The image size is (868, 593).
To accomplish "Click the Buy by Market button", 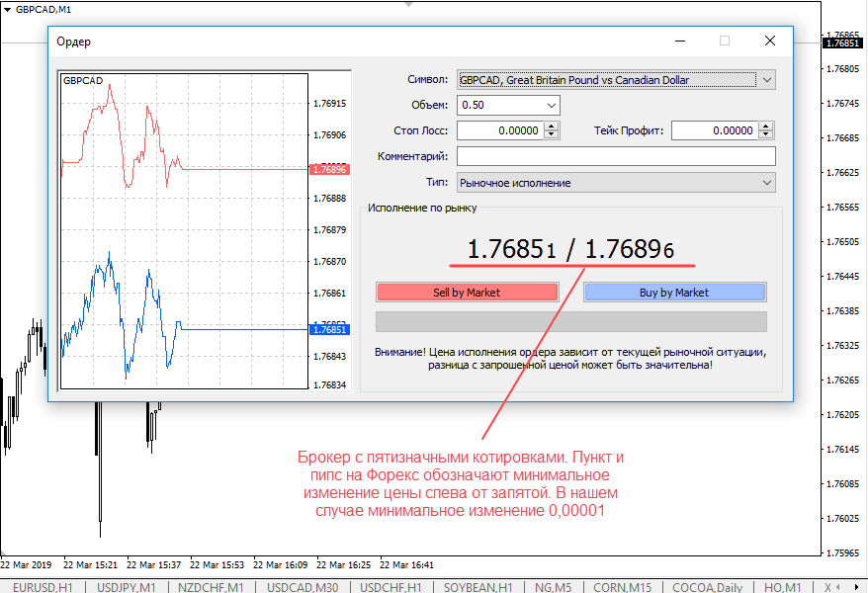I will point(674,293).
